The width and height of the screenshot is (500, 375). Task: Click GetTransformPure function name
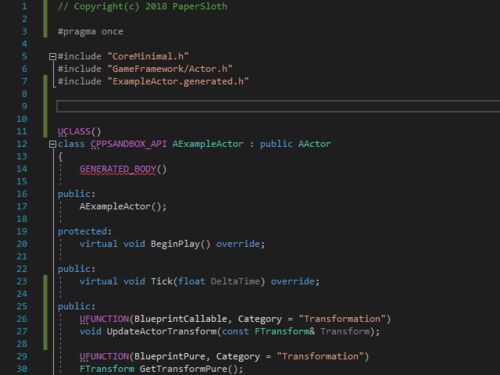coord(183,369)
